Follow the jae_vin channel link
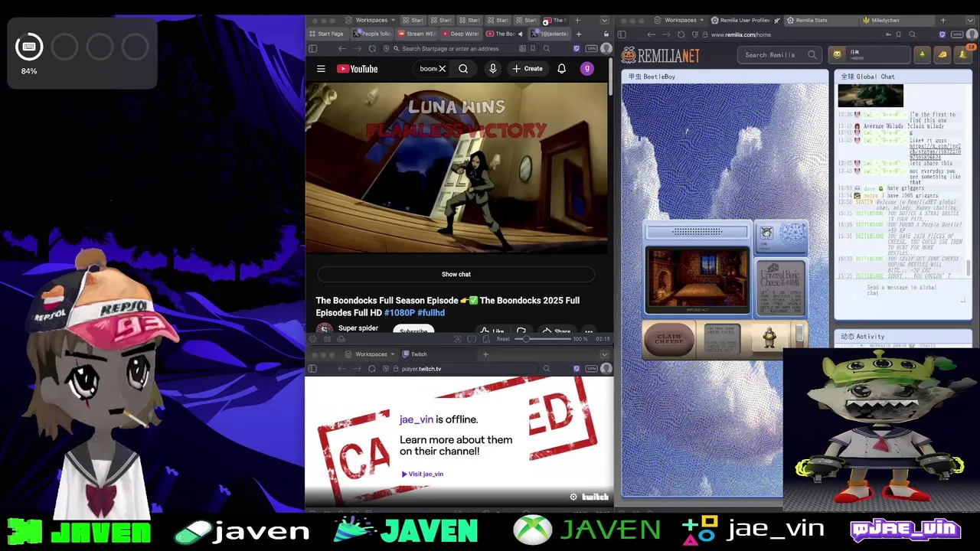Image resolution: width=980 pixels, height=551 pixels. pyautogui.click(x=416, y=419)
